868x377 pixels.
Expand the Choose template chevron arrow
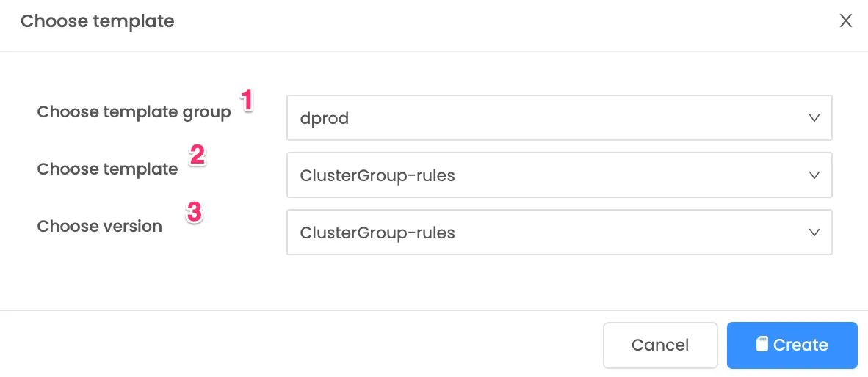click(814, 175)
